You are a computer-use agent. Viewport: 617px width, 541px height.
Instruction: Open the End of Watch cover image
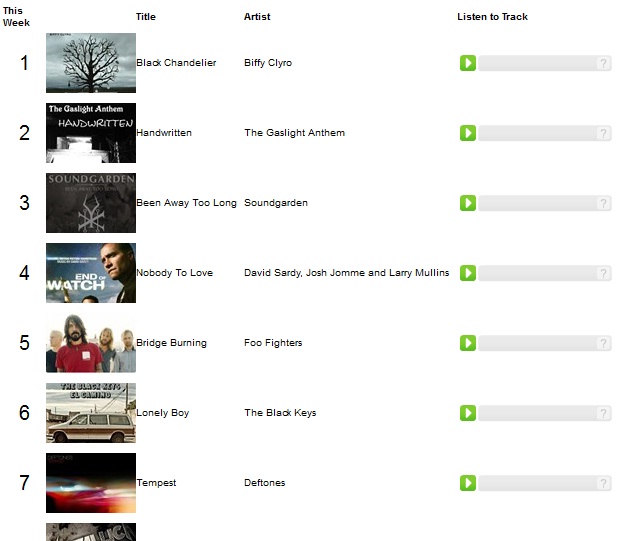(x=91, y=273)
